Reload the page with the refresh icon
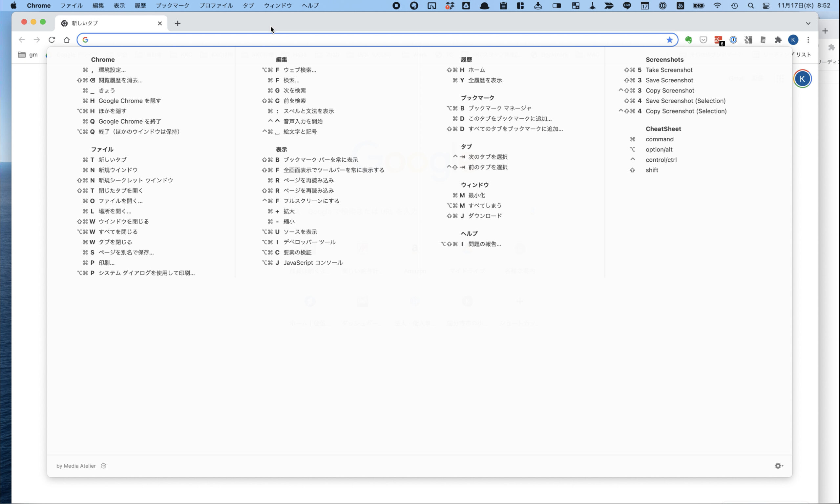This screenshot has width=840, height=504. 52,40
